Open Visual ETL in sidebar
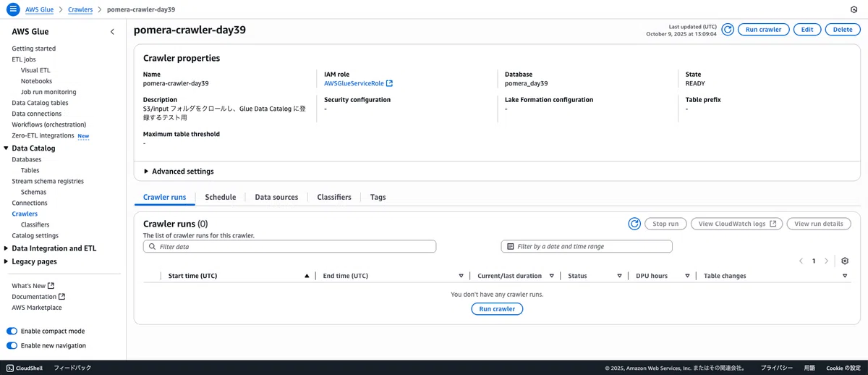The width and height of the screenshot is (868, 375). coord(35,70)
